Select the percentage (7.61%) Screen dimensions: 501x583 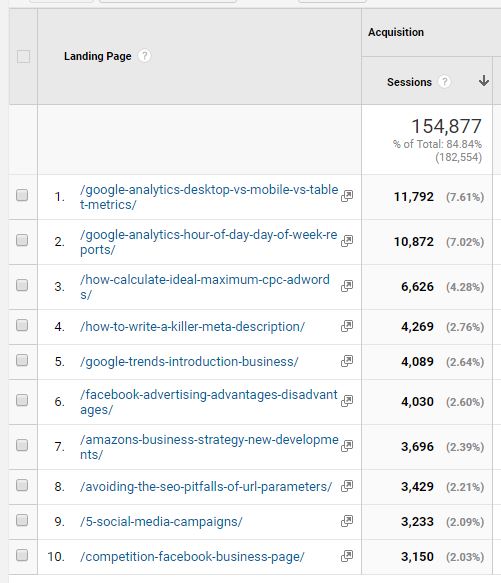click(x=465, y=197)
